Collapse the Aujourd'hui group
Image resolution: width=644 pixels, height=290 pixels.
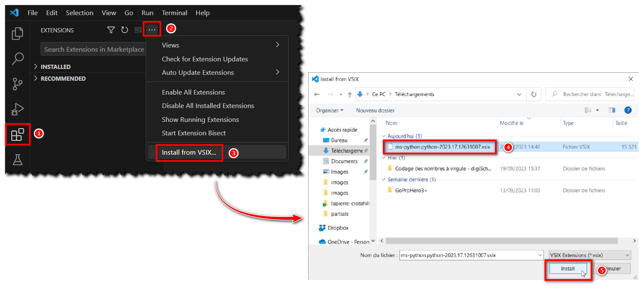click(383, 136)
